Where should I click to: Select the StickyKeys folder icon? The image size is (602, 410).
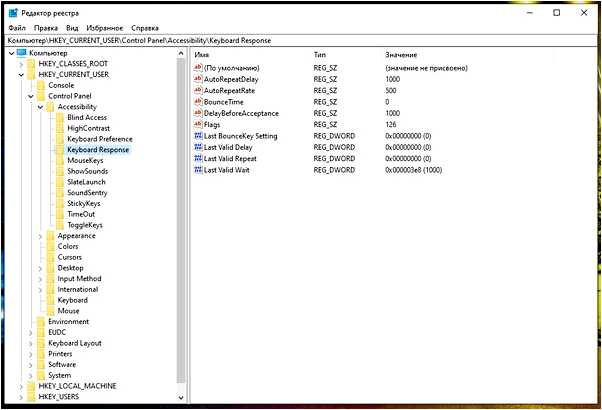tap(59, 203)
